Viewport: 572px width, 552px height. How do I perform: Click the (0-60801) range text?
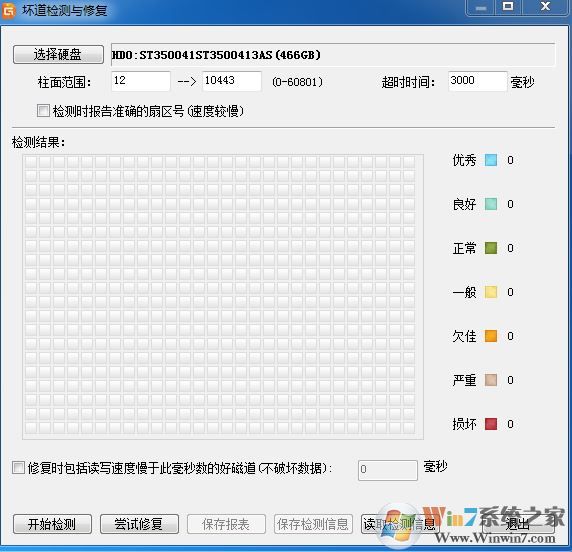(297, 82)
